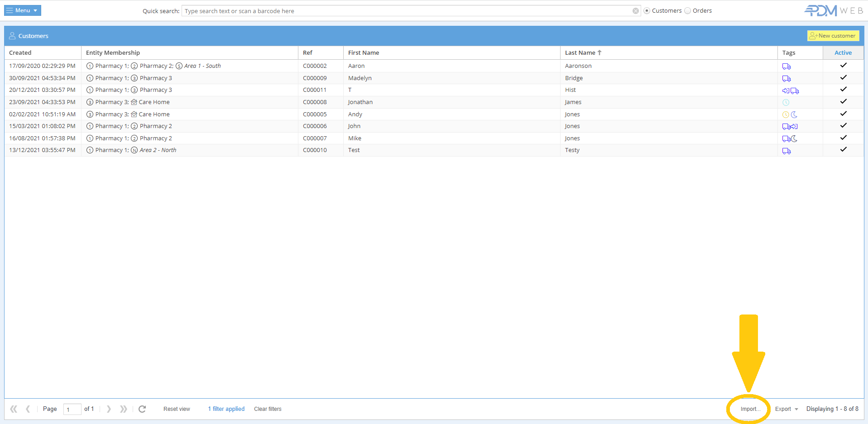Sort by the Last Name column header
The height and width of the screenshot is (424, 868).
(x=580, y=53)
